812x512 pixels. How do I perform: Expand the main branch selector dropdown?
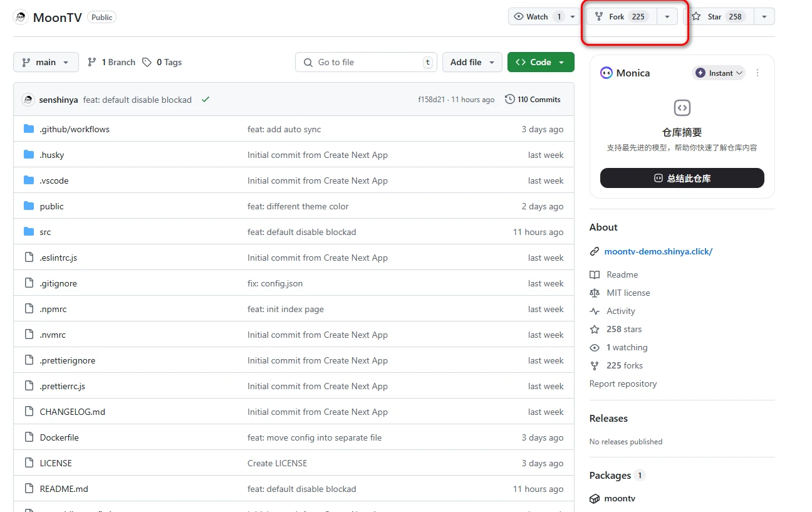click(46, 62)
